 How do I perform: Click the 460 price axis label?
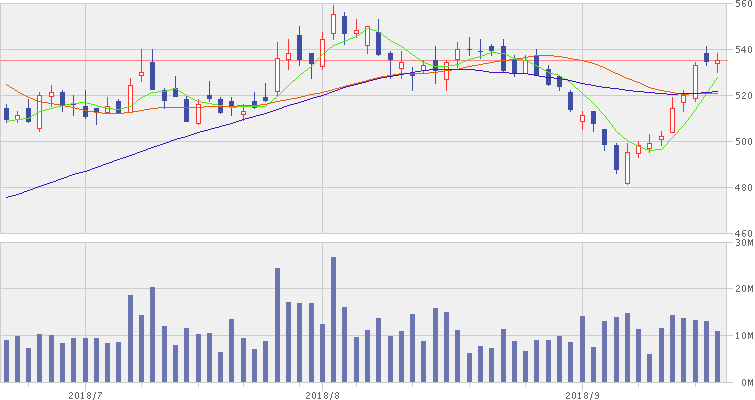point(741,232)
